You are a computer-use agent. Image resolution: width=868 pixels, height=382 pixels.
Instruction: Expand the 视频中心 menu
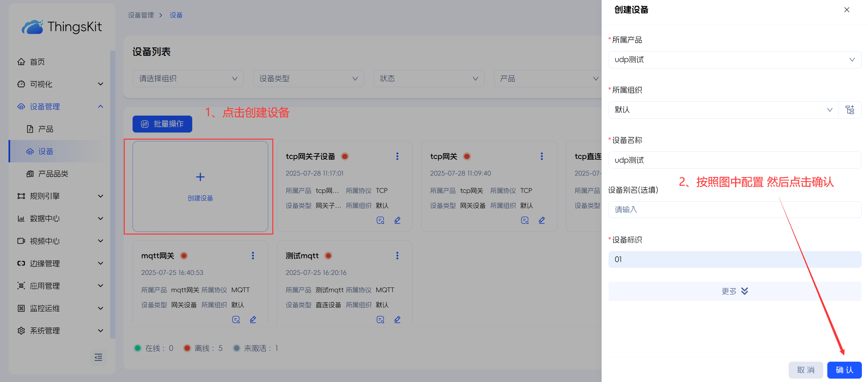pyautogui.click(x=60, y=241)
